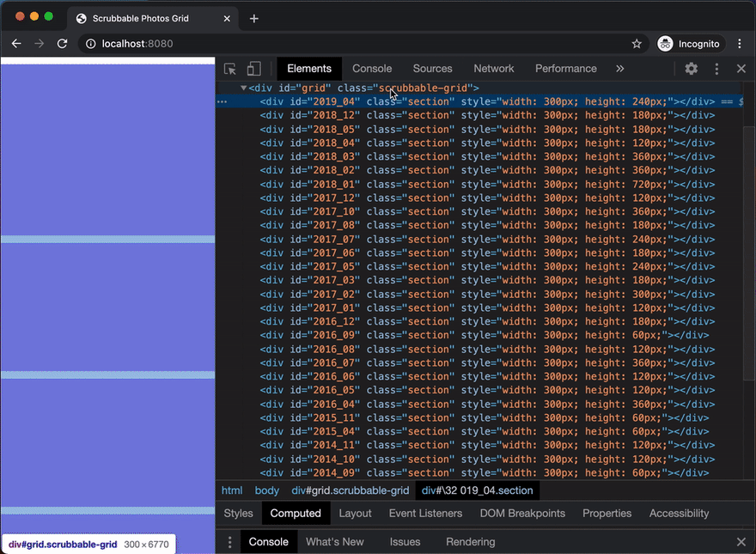Select the What's New drawer tab

coord(334,542)
